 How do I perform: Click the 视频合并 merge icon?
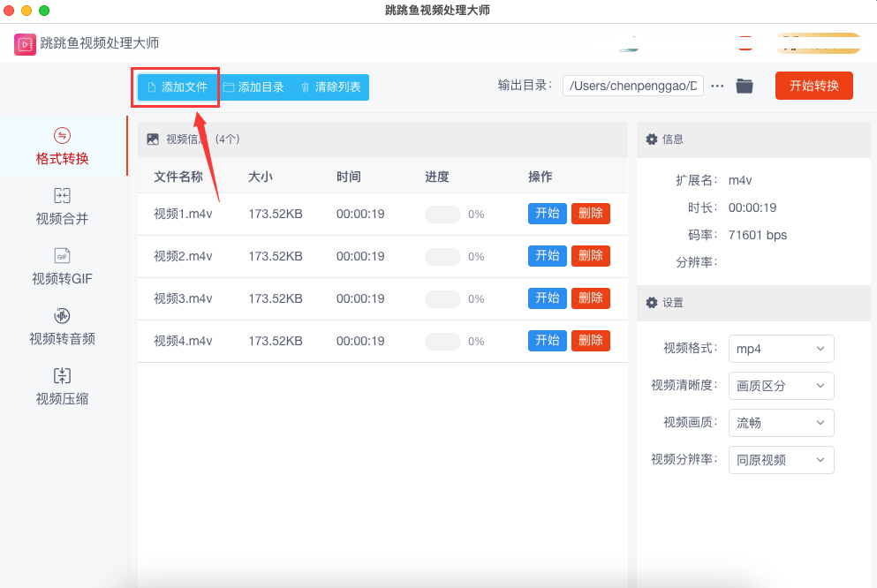[62, 196]
